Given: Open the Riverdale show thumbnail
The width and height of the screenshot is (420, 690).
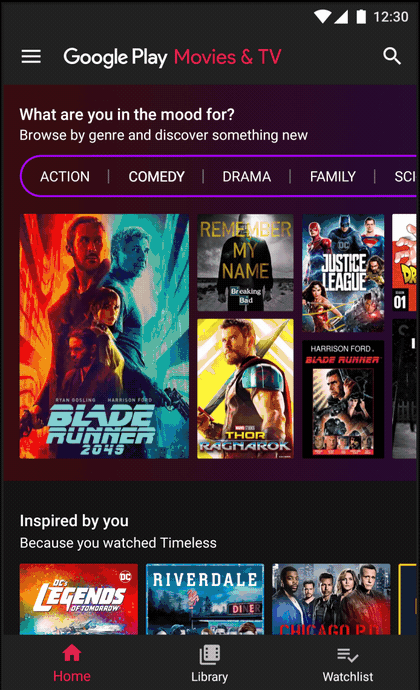Looking at the screenshot, I should [205, 599].
